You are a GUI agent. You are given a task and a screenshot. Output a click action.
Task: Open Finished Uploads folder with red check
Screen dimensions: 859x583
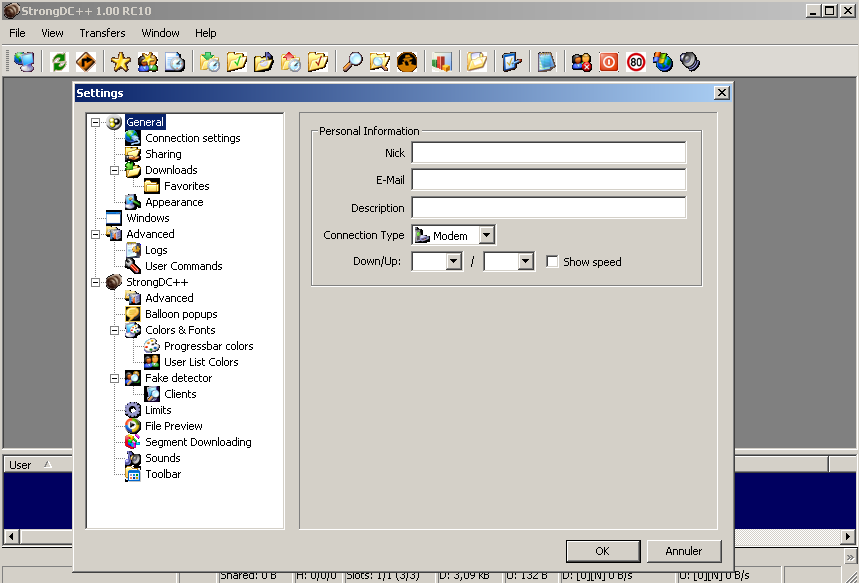(318, 61)
